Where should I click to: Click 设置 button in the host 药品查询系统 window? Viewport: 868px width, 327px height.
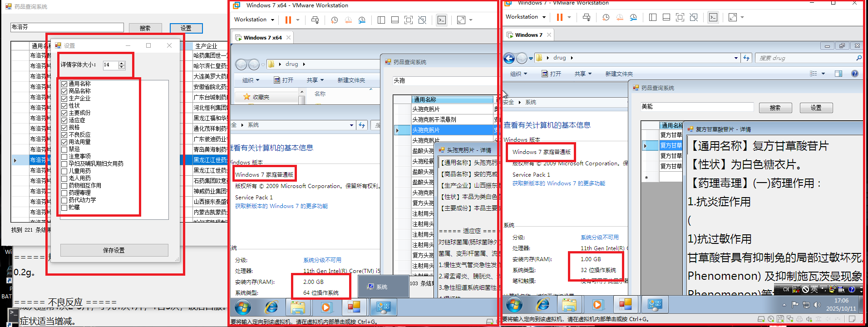[x=186, y=28]
